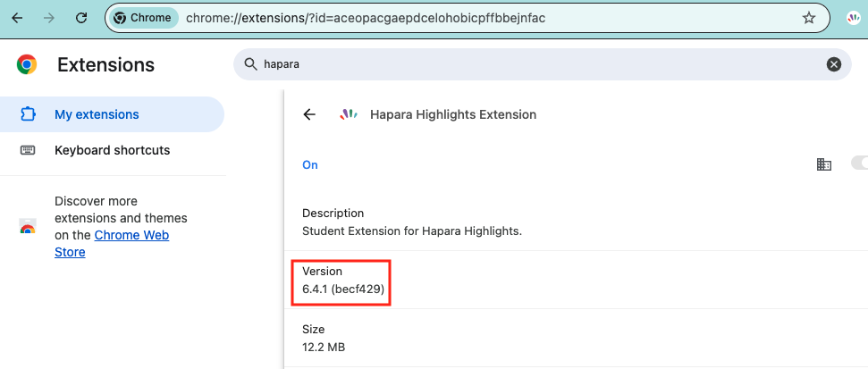Click the Web Store icon in the sidebar
The width and height of the screenshot is (868, 369).
click(x=27, y=227)
